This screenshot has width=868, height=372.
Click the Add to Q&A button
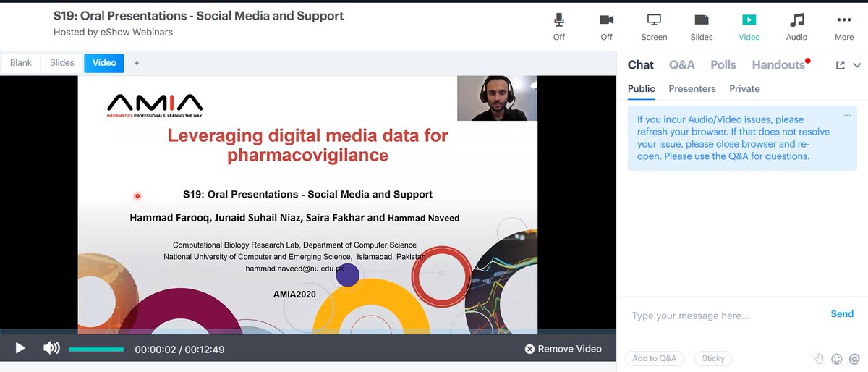point(655,358)
